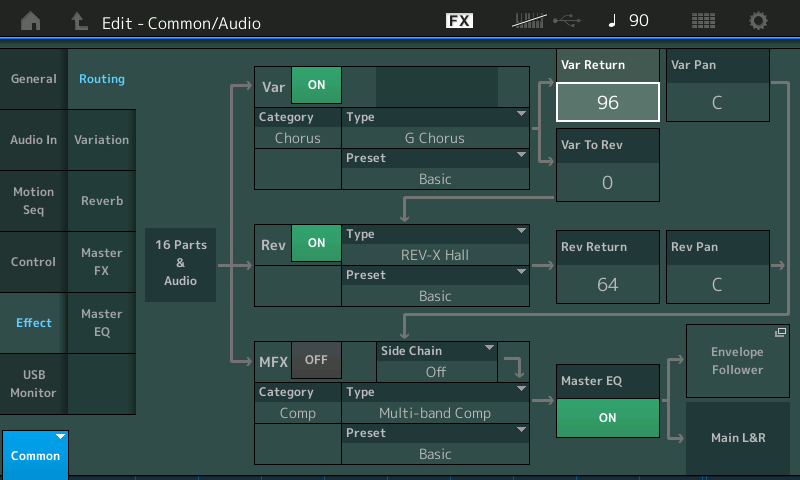
Task: Open the MFX Side Chain dropdown
Action: pos(437,361)
